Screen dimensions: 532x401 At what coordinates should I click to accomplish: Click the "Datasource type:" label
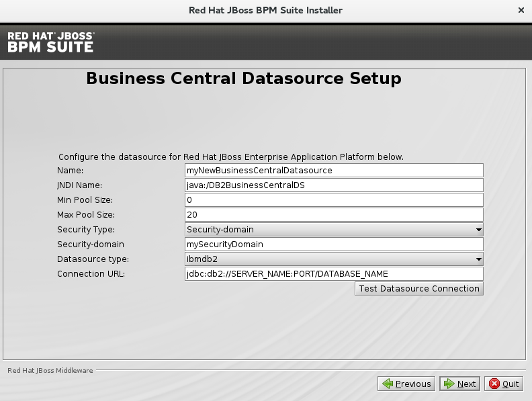point(93,259)
